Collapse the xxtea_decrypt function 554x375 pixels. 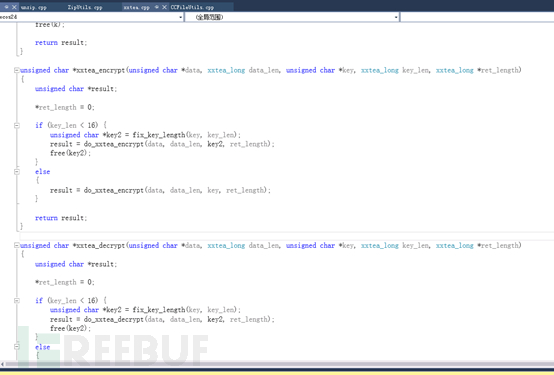click(x=16, y=245)
